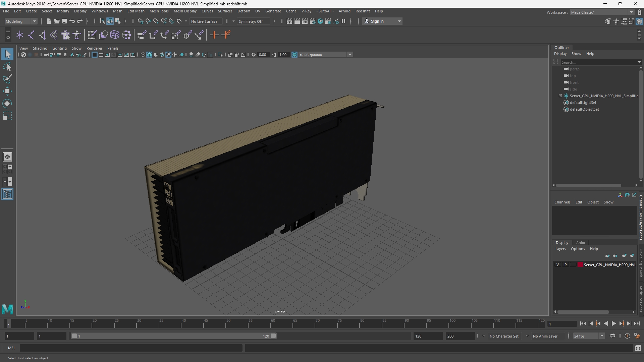Open the script editor icon at bottom right
This screenshot has height=362, width=644.
click(x=638, y=348)
